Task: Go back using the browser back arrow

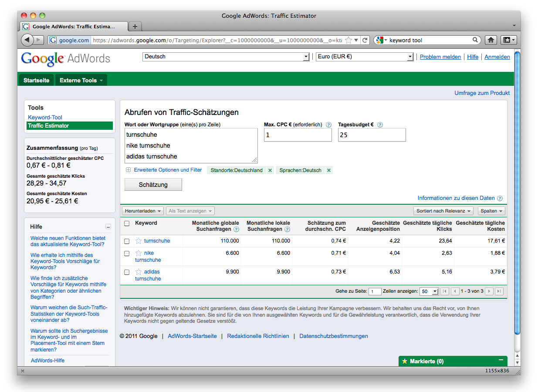Action: pos(27,40)
